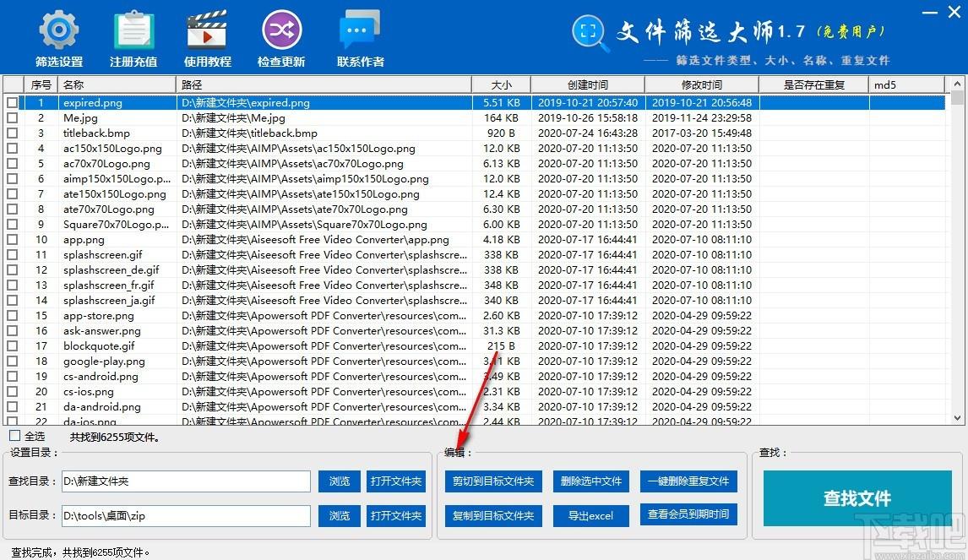Close the 文件筛选大师 window
The height and width of the screenshot is (560, 968).
954,12
